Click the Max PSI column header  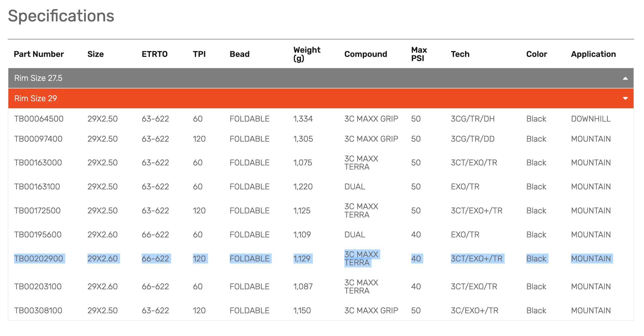click(419, 54)
